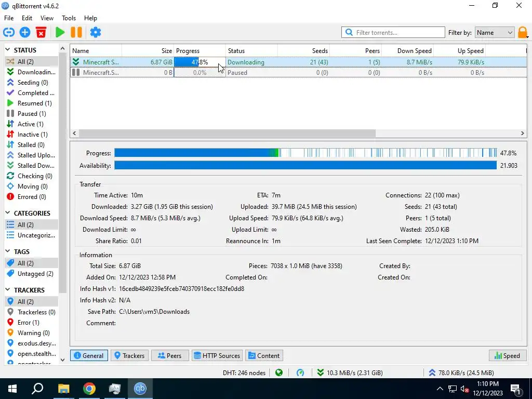Select exodus.desy tracker filter
Viewport: 532px width, 399px height.
click(31, 343)
